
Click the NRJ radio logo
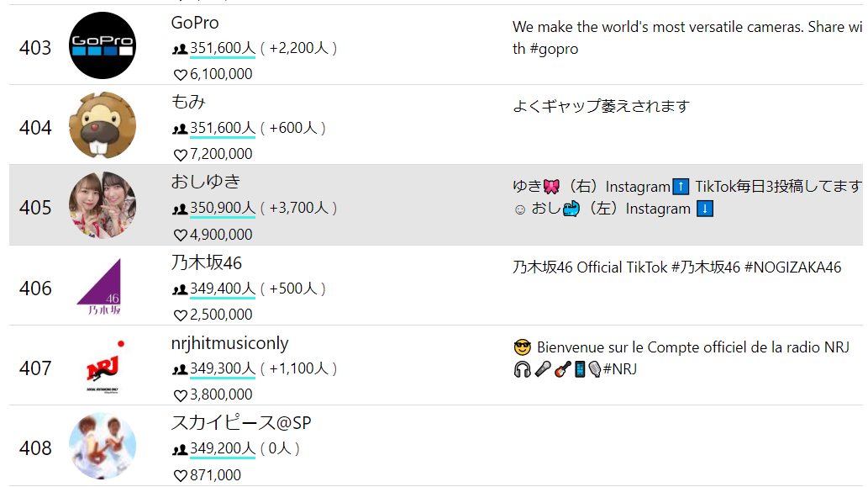[x=103, y=366]
